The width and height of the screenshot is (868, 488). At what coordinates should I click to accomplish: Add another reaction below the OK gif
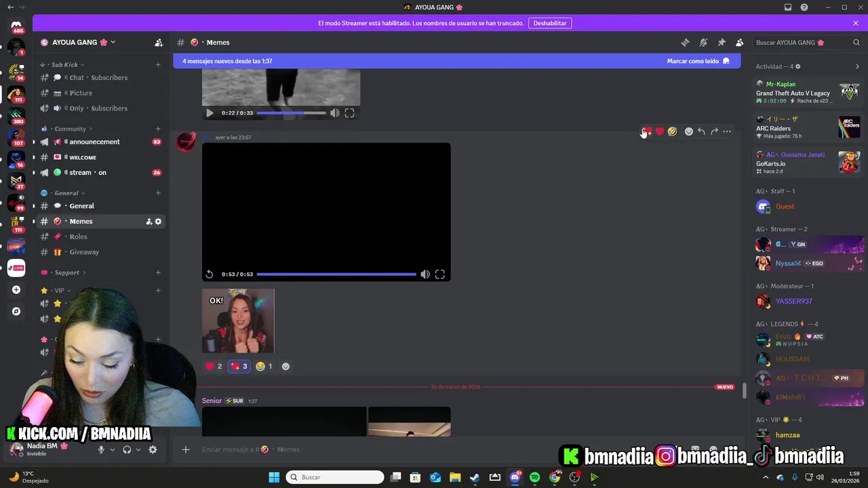click(x=285, y=366)
